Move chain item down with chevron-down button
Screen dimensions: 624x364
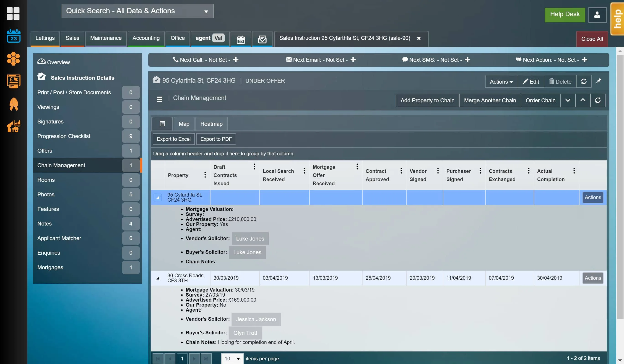(x=567, y=100)
